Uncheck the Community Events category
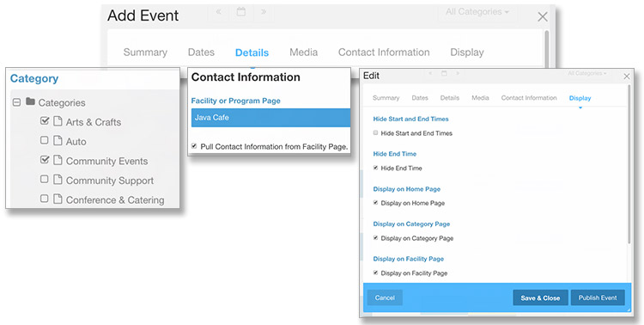Screen dimensions: 644x325 point(45,160)
